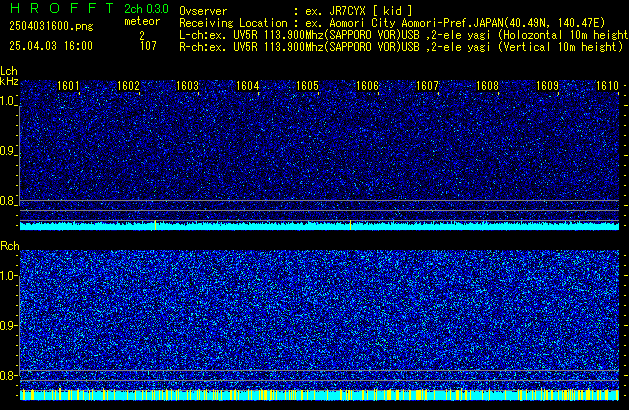Select the 1607 time label
The width and height of the screenshot is (629, 410).
tap(427, 86)
